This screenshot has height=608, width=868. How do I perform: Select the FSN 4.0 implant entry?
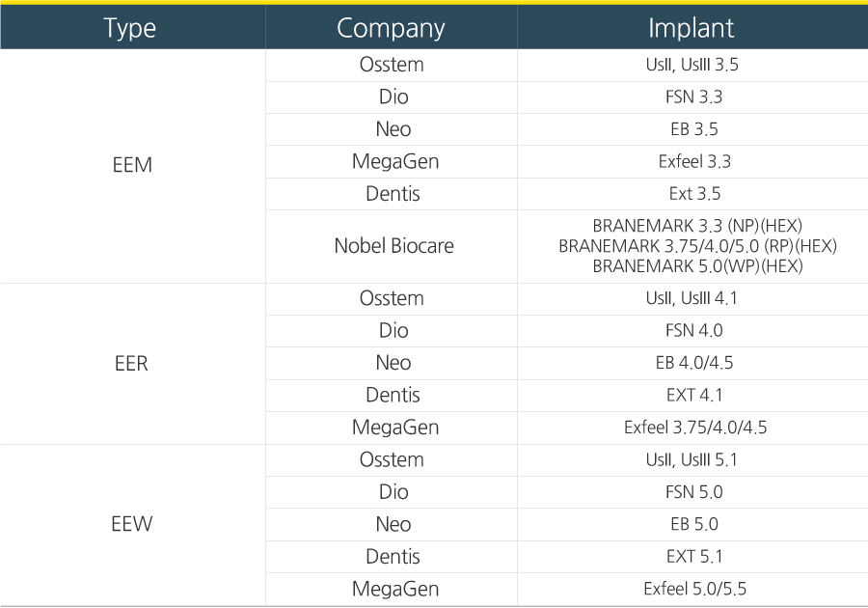pos(693,331)
